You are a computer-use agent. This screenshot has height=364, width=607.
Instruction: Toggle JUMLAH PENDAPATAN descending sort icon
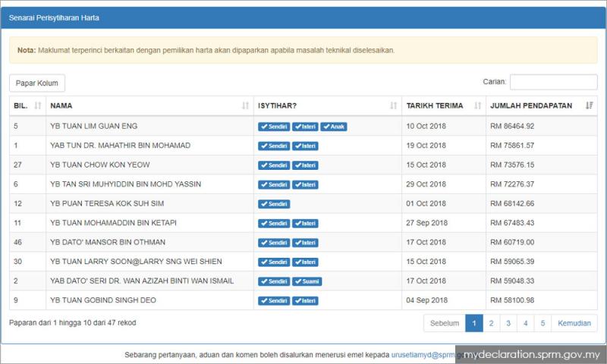[x=589, y=106]
